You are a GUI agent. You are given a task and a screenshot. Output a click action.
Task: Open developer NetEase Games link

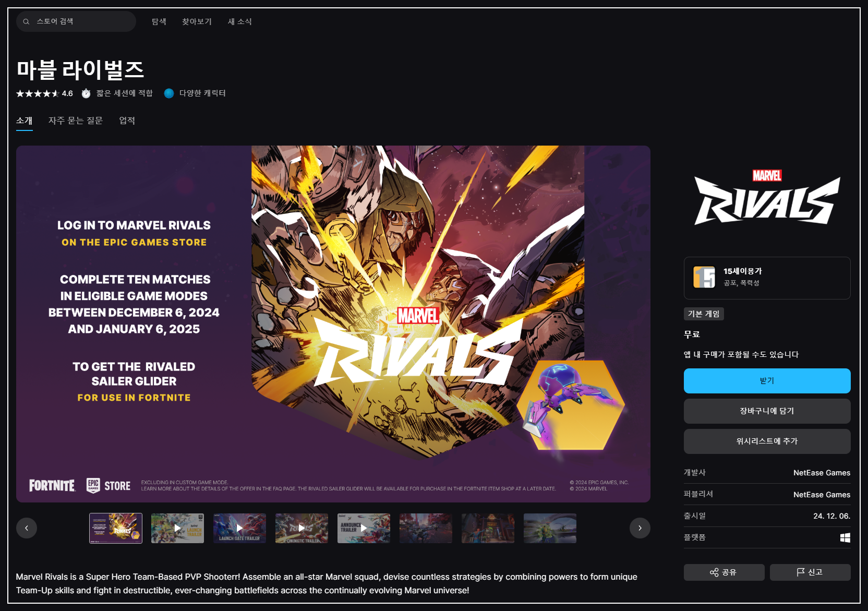tap(822, 473)
